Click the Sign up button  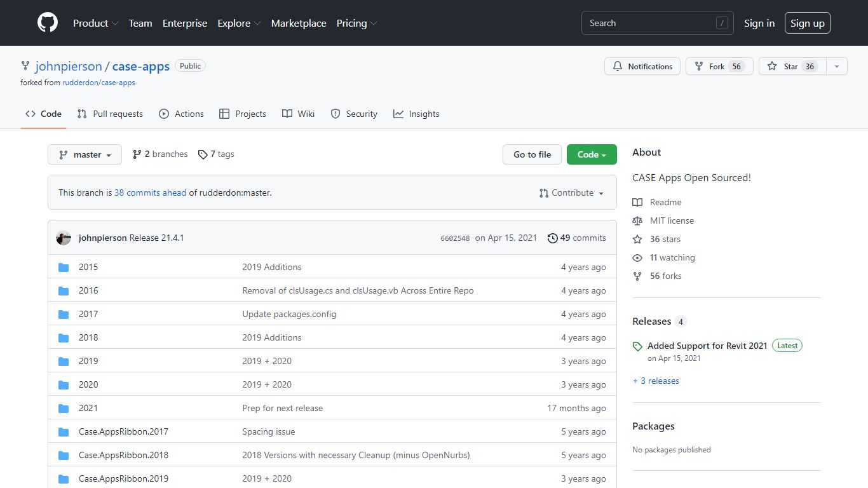click(808, 23)
